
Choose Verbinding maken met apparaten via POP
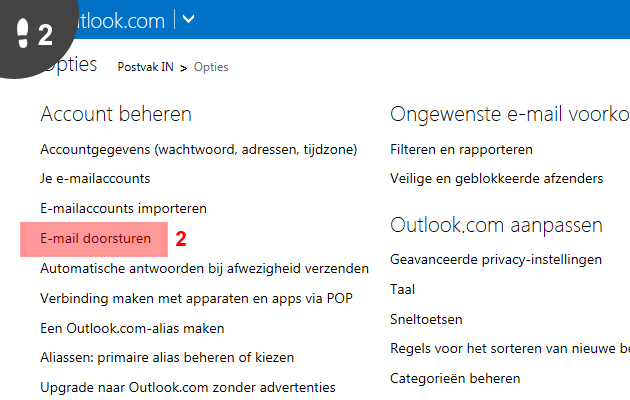point(196,298)
